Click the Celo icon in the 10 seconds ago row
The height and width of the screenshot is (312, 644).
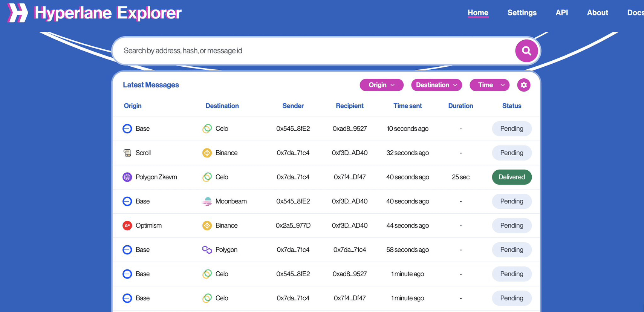(x=207, y=129)
